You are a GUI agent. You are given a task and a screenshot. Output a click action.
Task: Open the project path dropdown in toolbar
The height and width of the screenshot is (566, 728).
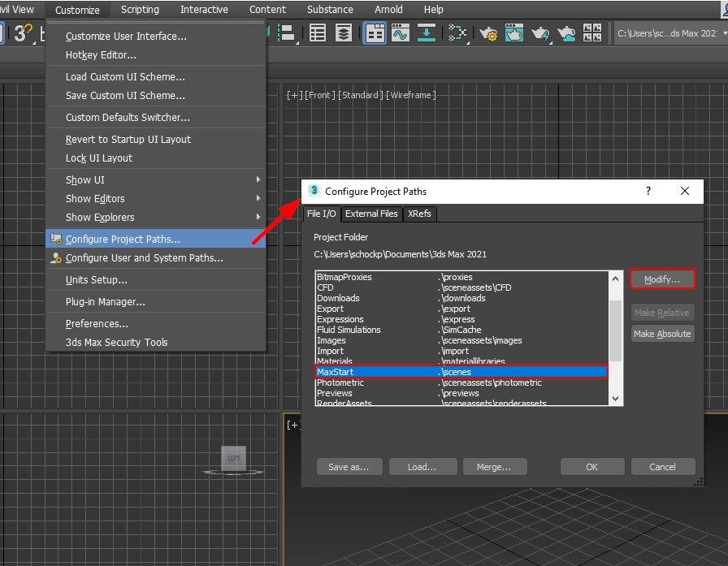pyautogui.click(x=669, y=33)
